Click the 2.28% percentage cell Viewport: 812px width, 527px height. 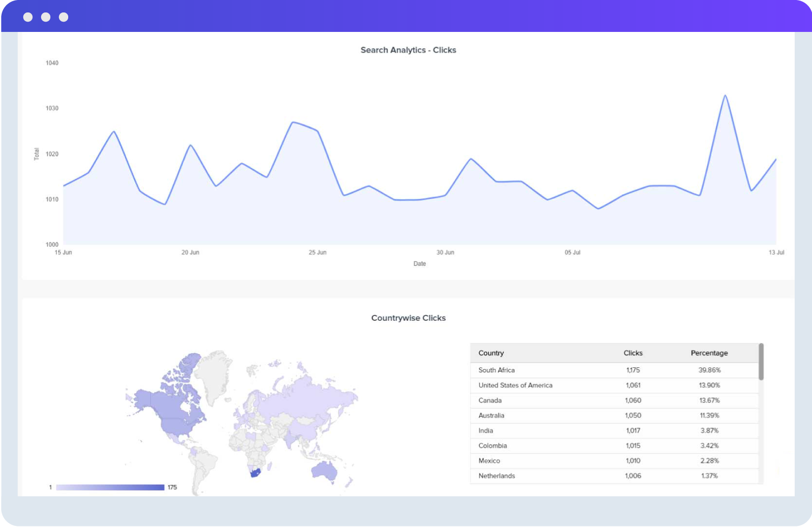coord(709,461)
